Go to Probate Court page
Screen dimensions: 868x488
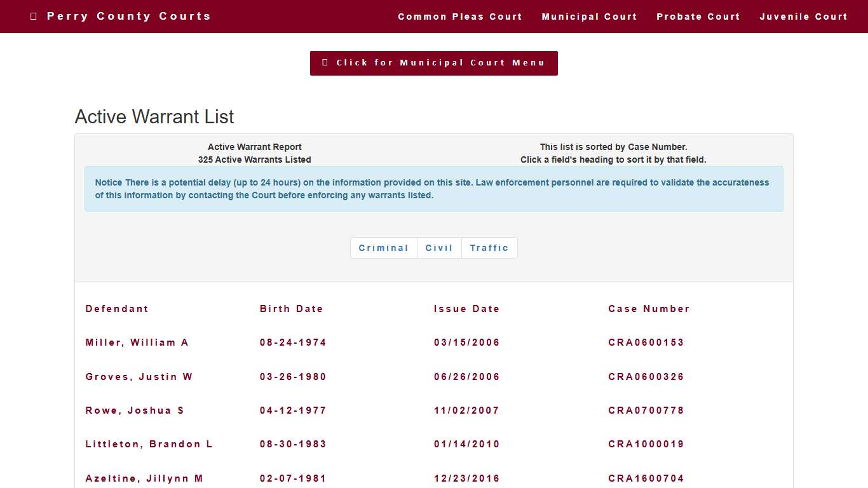coord(698,17)
